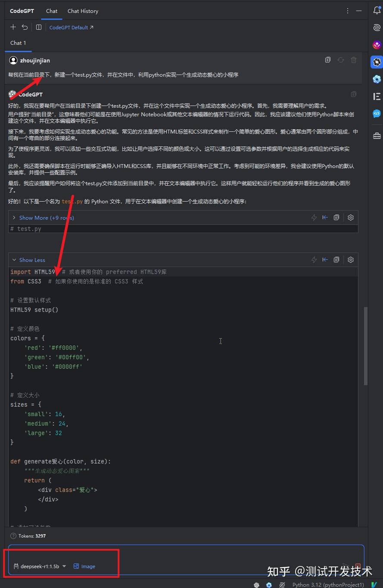Open the split-view layout icon in toolbar
The height and width of the screenshot is (588, 383).
(x=38, y=27)
